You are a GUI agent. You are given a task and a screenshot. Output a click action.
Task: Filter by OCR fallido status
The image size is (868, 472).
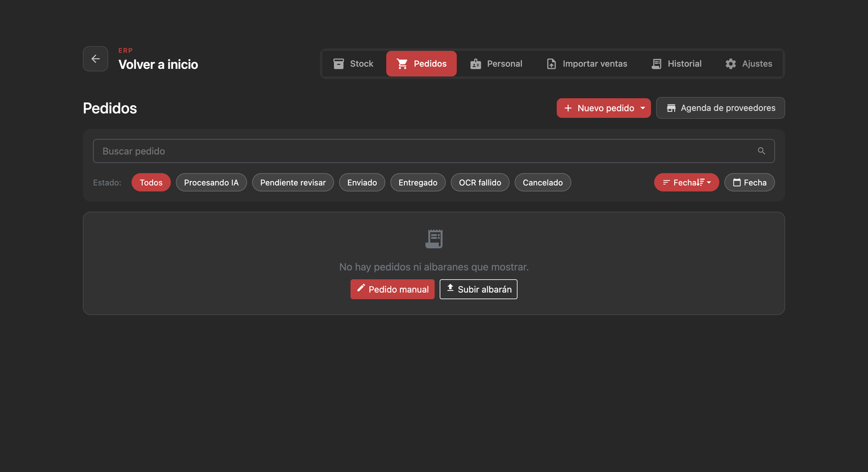point(480,183)
